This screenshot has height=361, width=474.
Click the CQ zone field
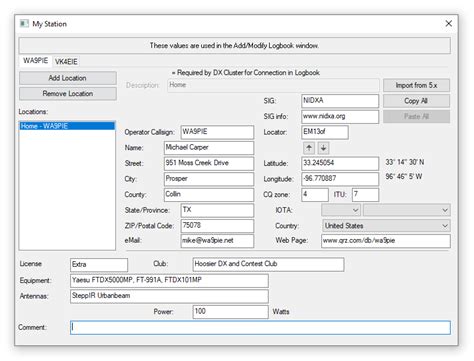click(x=315, y=194)
